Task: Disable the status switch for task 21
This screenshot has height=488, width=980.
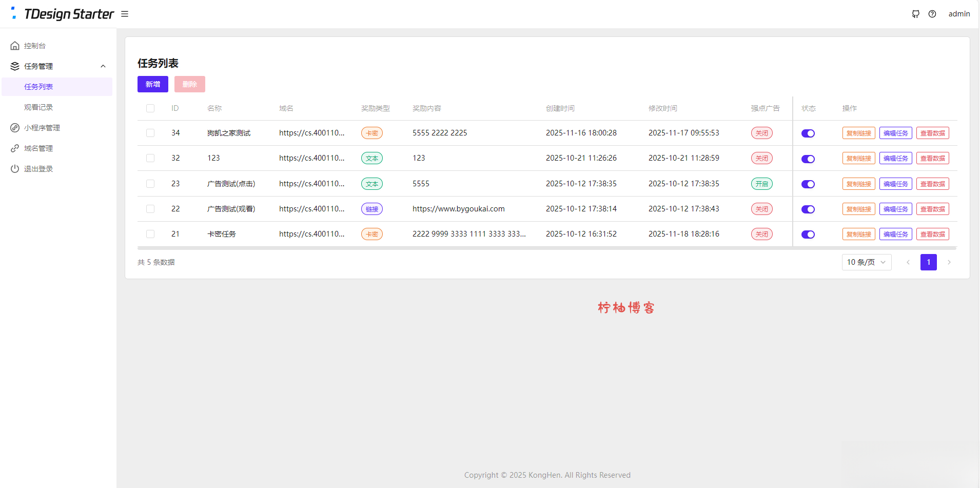Action: click(x=808, y=235)
